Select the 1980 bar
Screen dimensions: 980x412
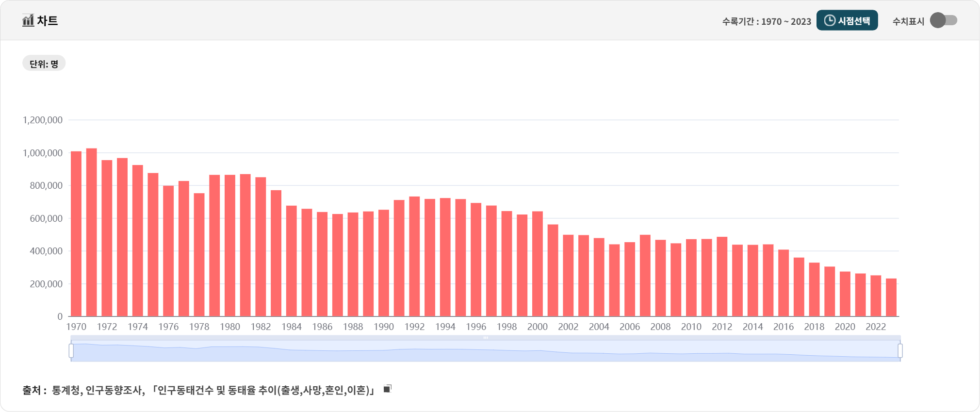230,246
